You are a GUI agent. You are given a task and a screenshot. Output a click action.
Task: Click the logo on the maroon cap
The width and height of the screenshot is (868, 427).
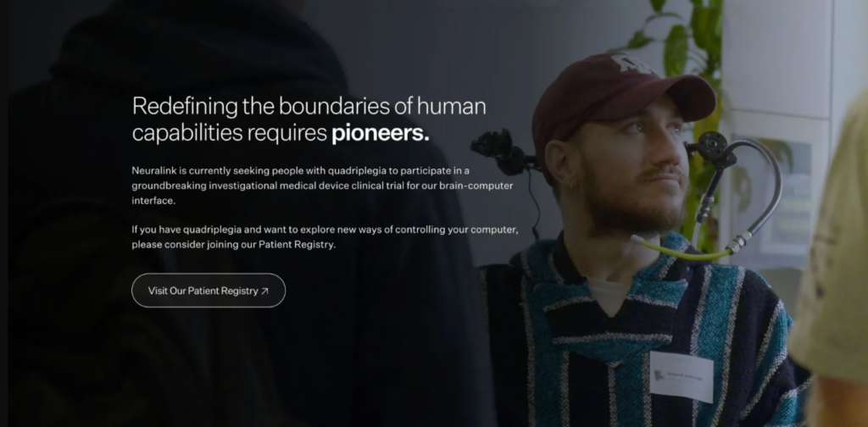pyautogui.click(x=632, y=63)
